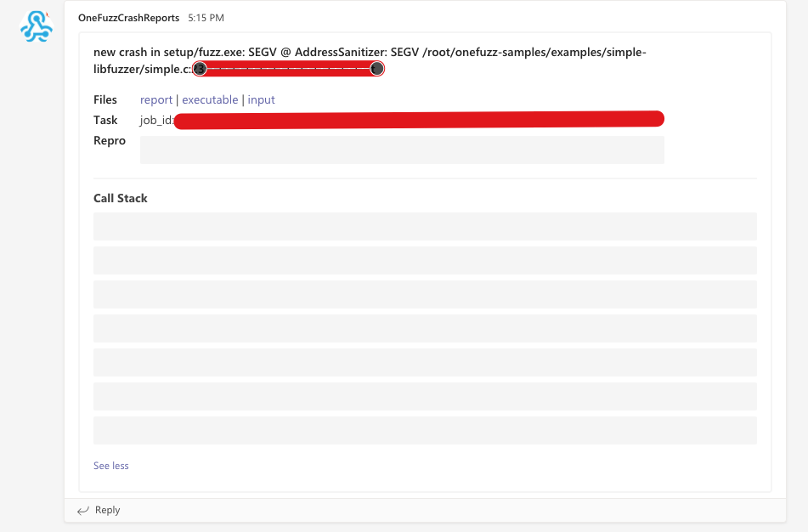Select the OneFuzzCrashReports bot profile icon

35,27
